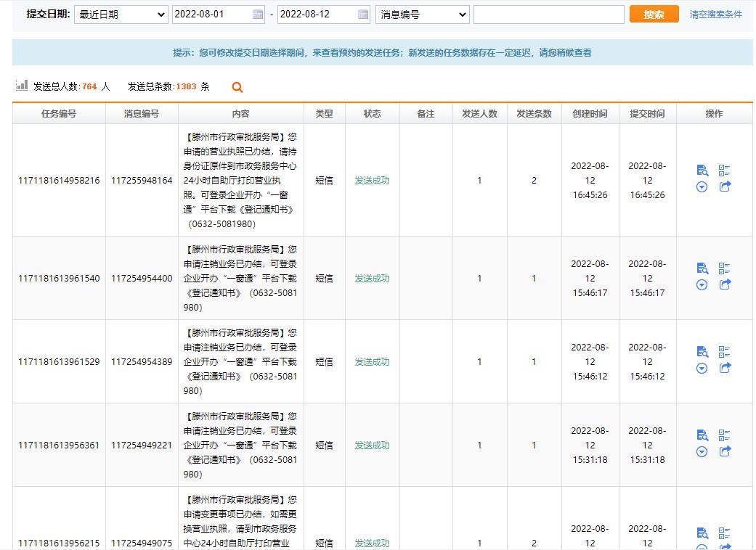Open calendar picker for end date 2022-08-12

363,15
